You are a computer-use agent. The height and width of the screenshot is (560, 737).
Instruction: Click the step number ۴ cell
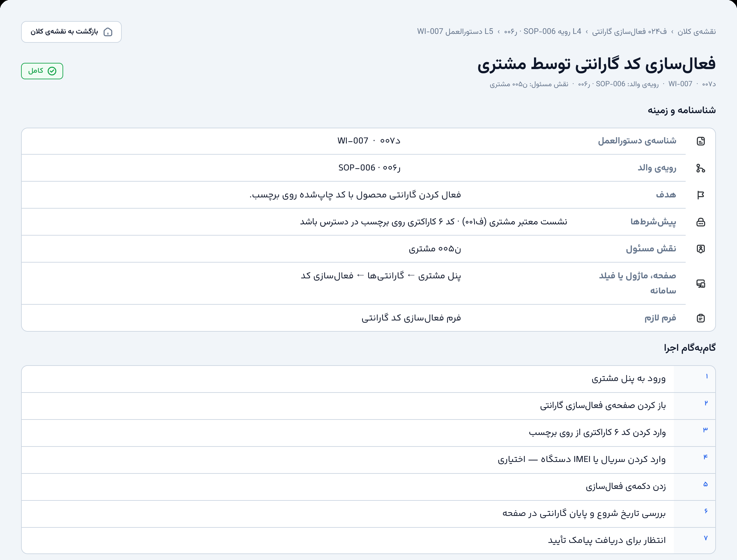pyautogui.click(x=695, y=460)
